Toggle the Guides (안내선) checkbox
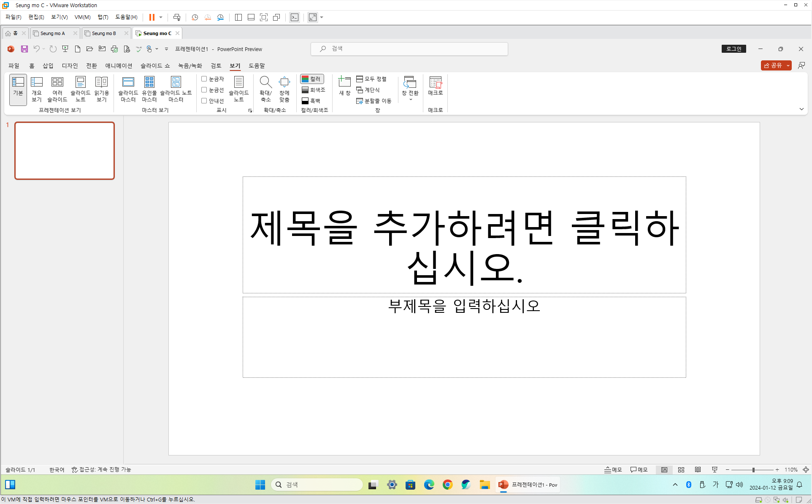Image resolution: width=812 pixels, height=504 pixels. click(204, 101)
